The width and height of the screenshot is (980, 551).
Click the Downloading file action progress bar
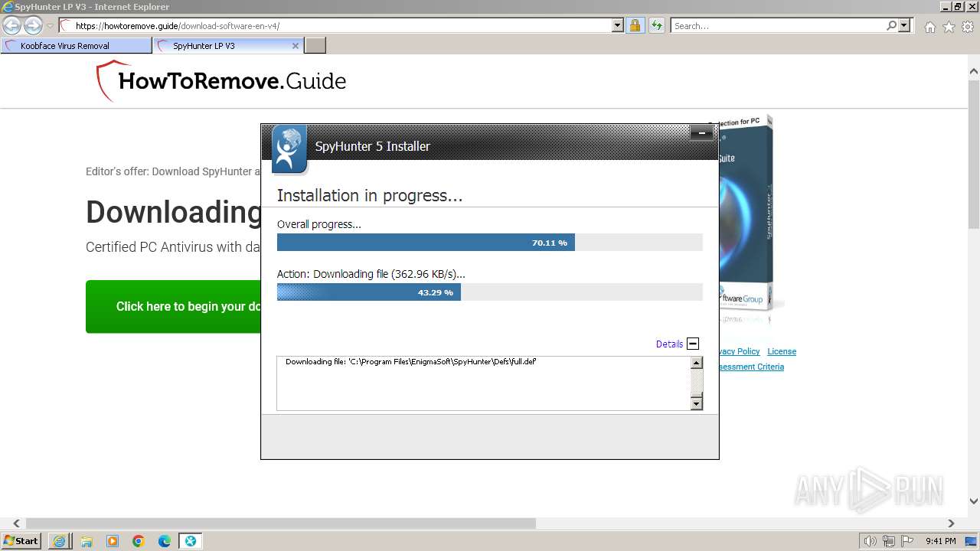click(490, 292)
